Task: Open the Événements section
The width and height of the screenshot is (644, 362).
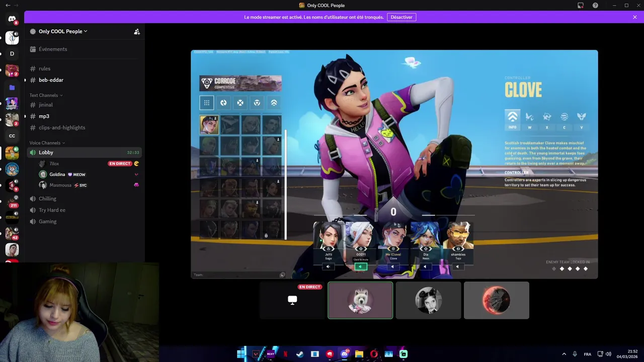Action: pos(85,49)
